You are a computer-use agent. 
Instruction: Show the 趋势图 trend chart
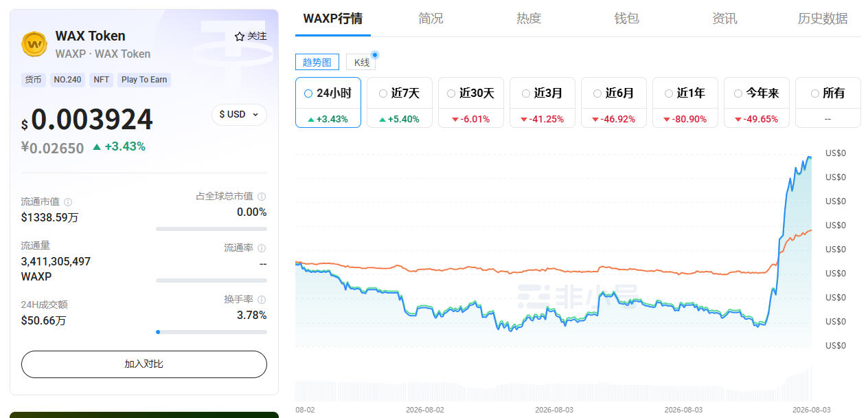tap(317, 62)
